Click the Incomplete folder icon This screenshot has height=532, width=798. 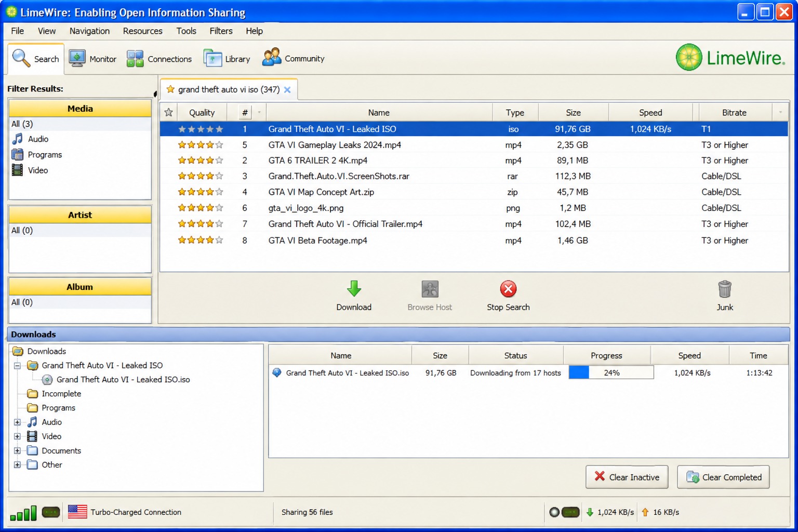pyautogui.click(x=33, y=394)
